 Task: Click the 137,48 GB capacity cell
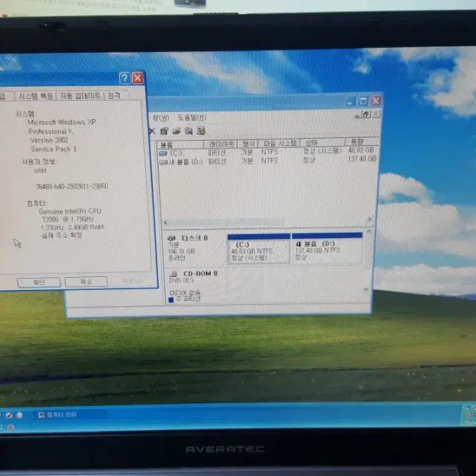pos(362,159)
